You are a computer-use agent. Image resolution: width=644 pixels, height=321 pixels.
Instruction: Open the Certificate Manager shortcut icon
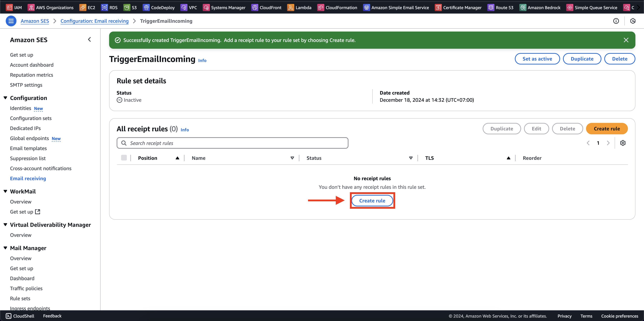[438, 8]
